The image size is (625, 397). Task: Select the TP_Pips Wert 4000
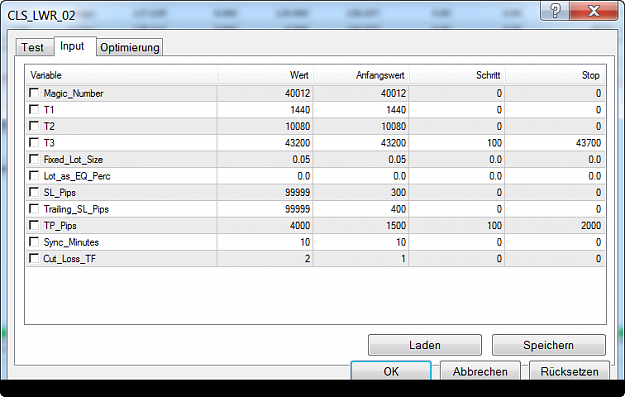pos(300,226)
